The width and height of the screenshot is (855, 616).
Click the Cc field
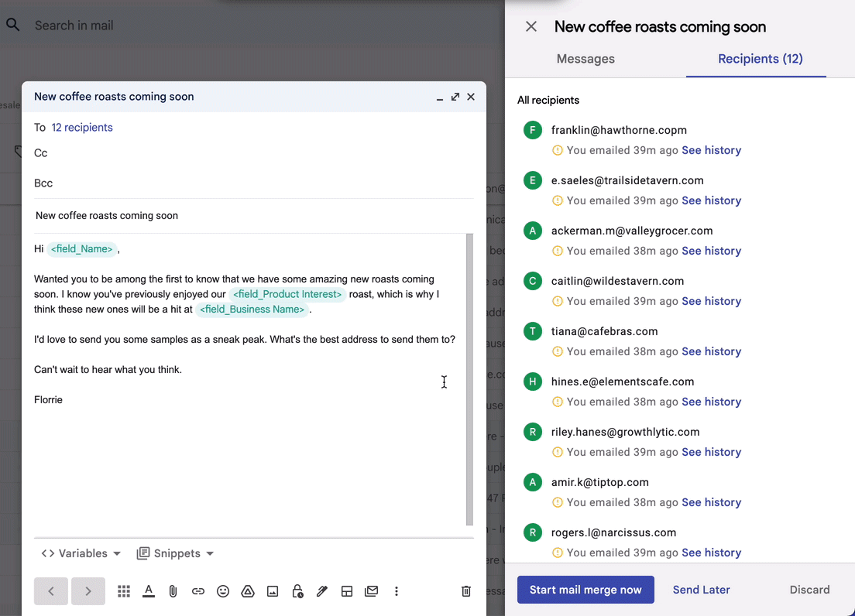[x=253, y=153]
